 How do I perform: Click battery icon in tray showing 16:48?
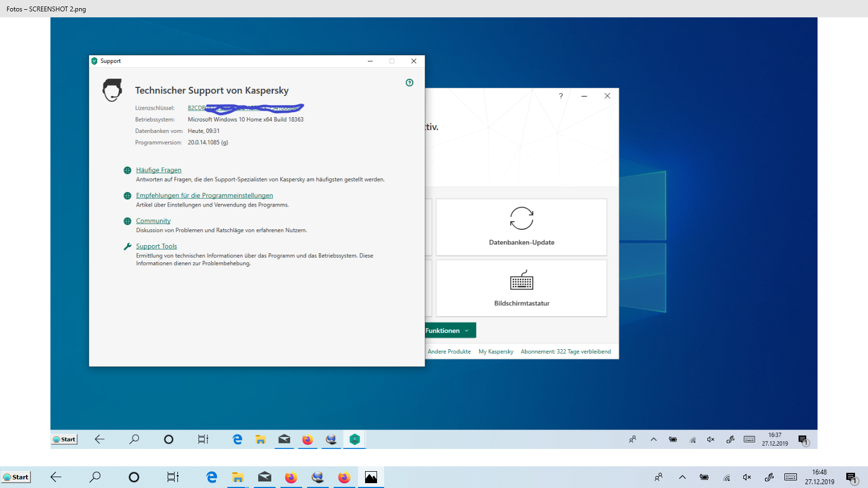(x=704, y=477)
